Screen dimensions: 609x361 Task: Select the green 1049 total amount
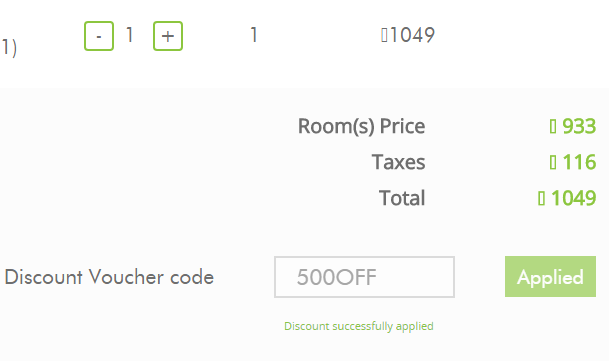pyautogui.click(x=573, y=198)
